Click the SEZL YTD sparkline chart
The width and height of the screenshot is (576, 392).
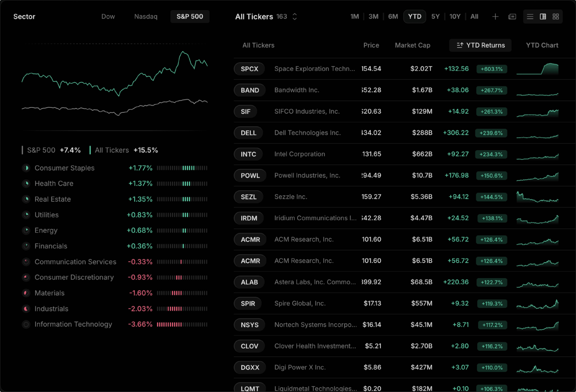[537, 197]
